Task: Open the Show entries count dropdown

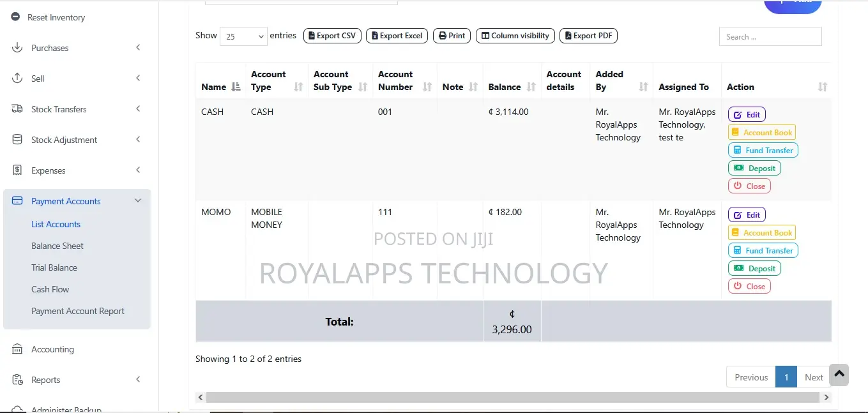Action: click(243, 36)
